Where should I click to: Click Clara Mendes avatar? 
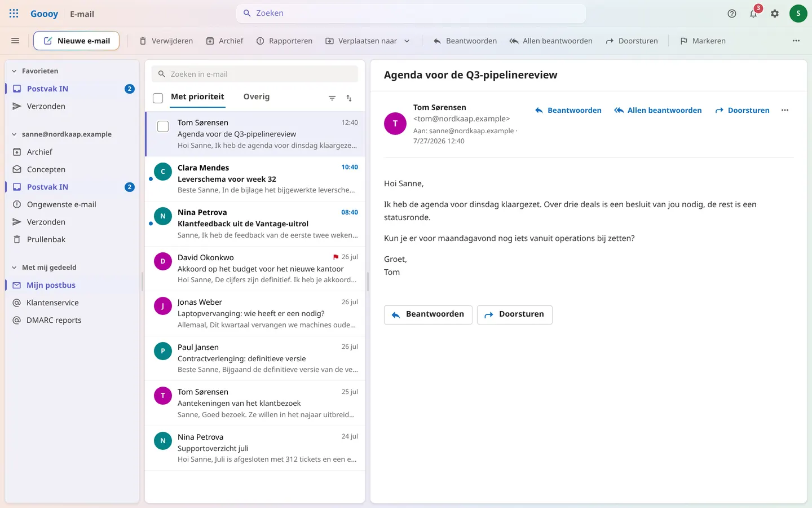coord(163,172)
